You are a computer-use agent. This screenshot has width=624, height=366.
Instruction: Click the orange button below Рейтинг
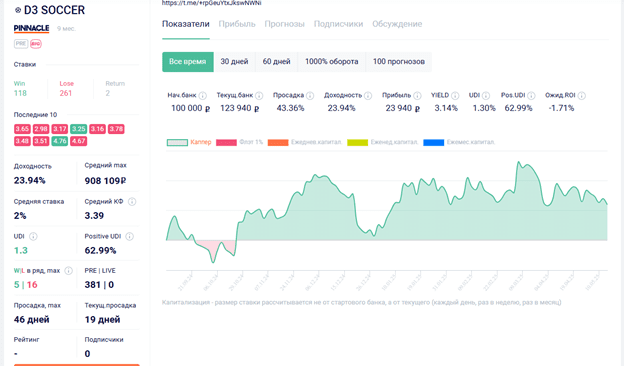click(77, 364)
